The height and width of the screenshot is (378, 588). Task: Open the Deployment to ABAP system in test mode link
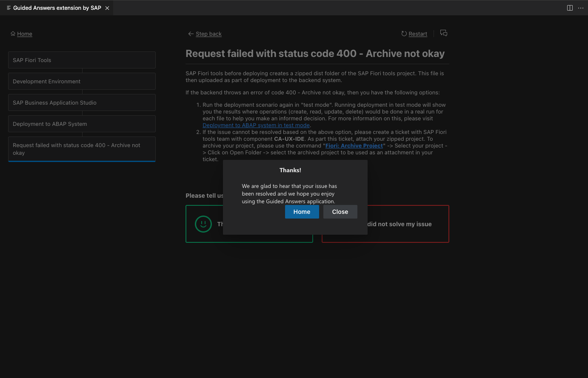tap(256, 125)
